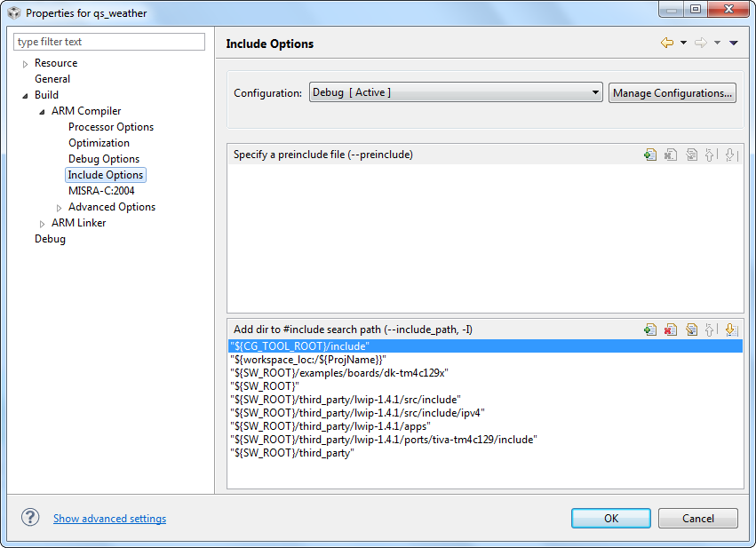756x548 pixels.
Task: Expand the ARM Linker node
Action: pyautogui.click(x=43, y=223)
